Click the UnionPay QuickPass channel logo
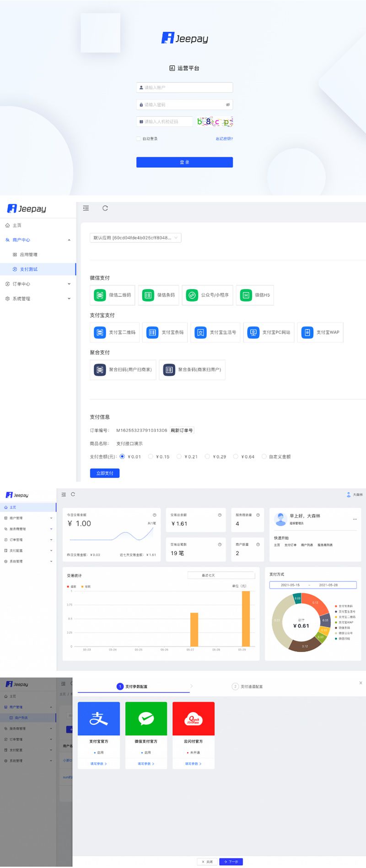Screen dimensions: 366x868 tap(193, 718)
